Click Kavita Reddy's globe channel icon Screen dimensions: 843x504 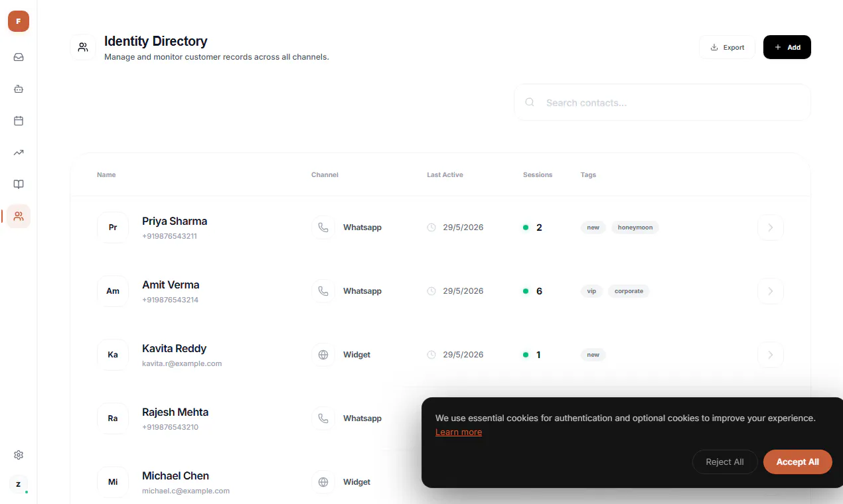point(323,355)
